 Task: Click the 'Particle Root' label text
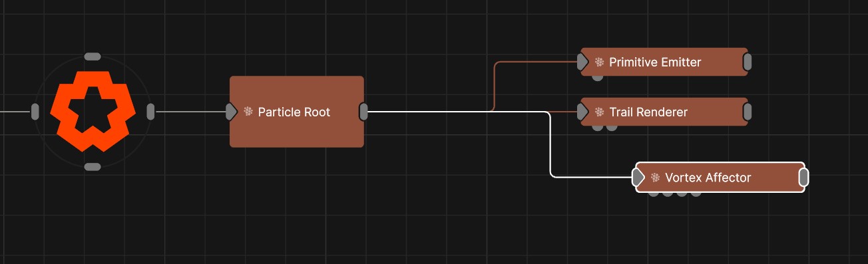(294, 112)
